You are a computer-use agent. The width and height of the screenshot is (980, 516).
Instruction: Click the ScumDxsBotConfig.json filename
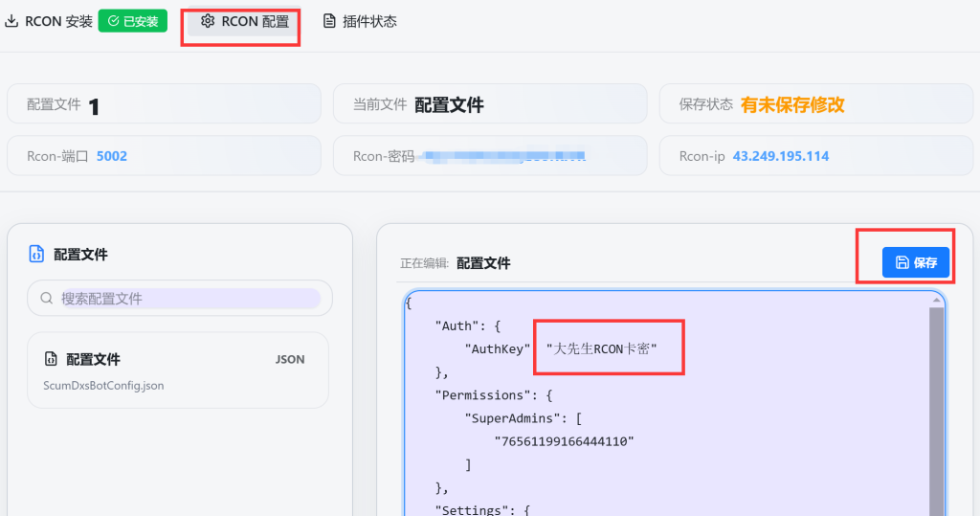[x=103, y=385]
